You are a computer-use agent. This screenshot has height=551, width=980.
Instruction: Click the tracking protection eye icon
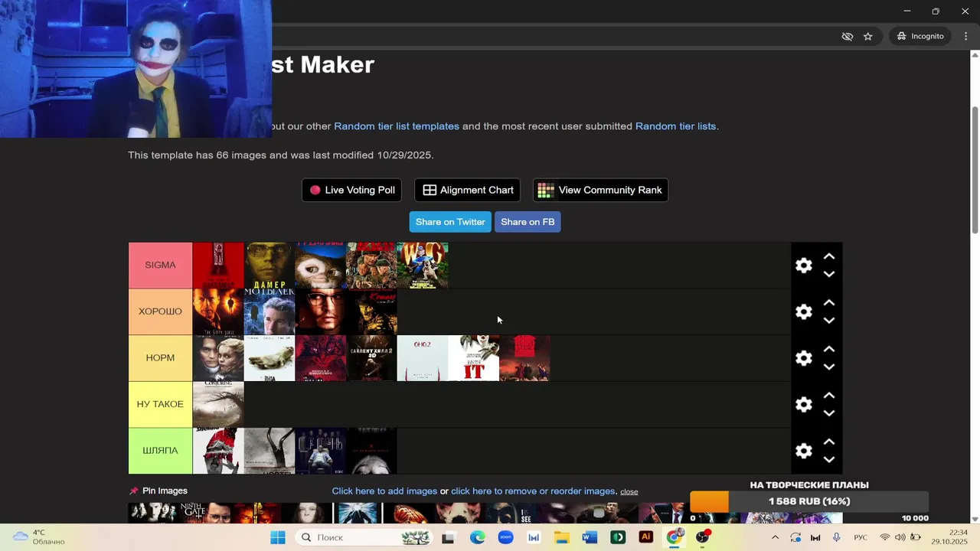click(847, 36)
